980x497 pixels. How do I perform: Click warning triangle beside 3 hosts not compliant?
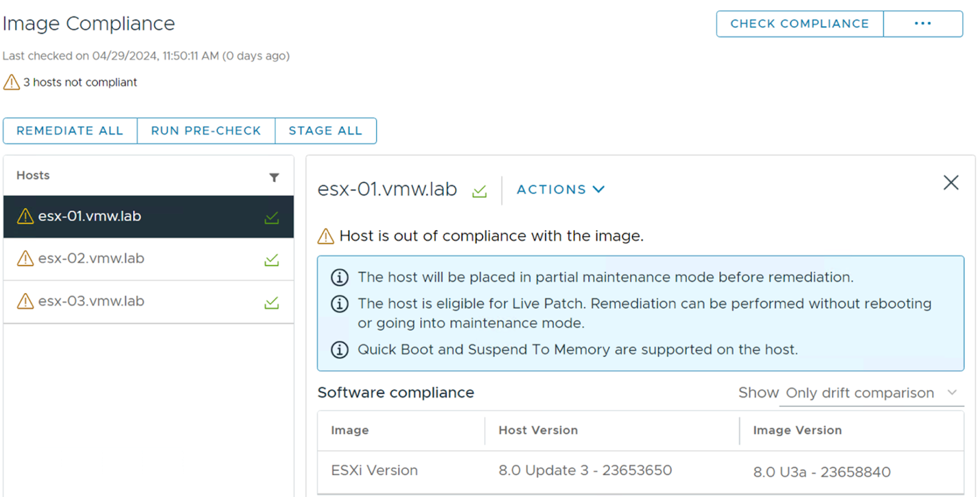12,82
